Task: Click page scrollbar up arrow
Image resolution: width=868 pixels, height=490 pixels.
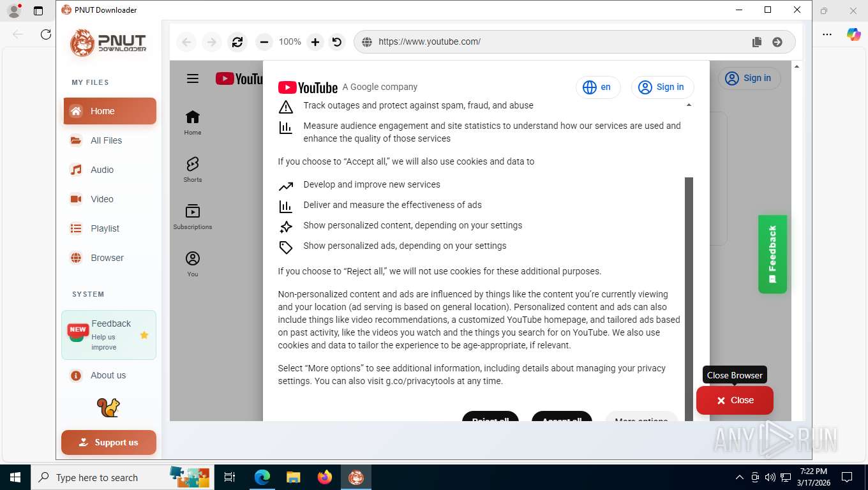Action: point(796,66)
